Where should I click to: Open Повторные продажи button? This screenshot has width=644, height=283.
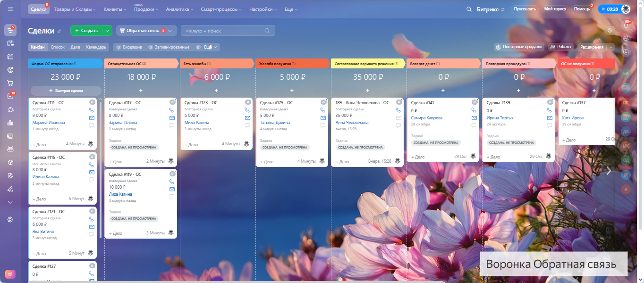click(518, 47)
